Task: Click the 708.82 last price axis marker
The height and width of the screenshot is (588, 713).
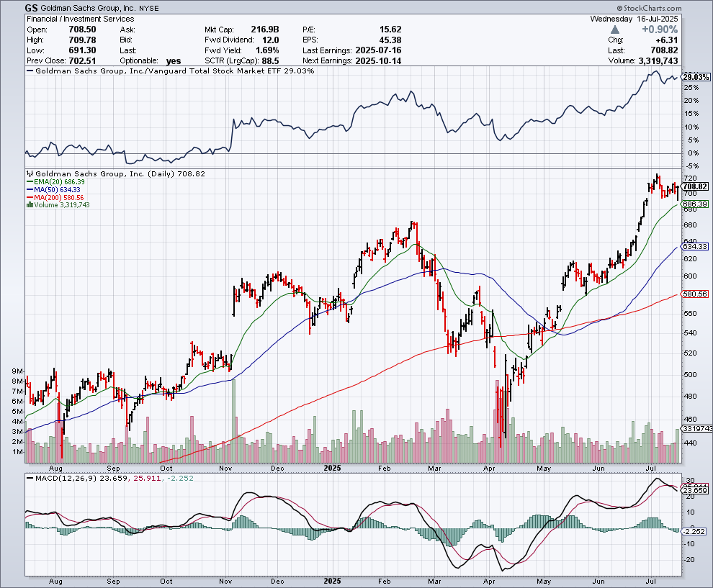Action: coord(695,186)
